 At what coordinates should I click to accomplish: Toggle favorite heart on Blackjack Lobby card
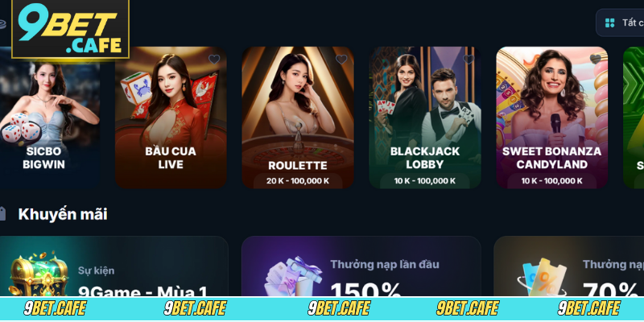(469, 60)
